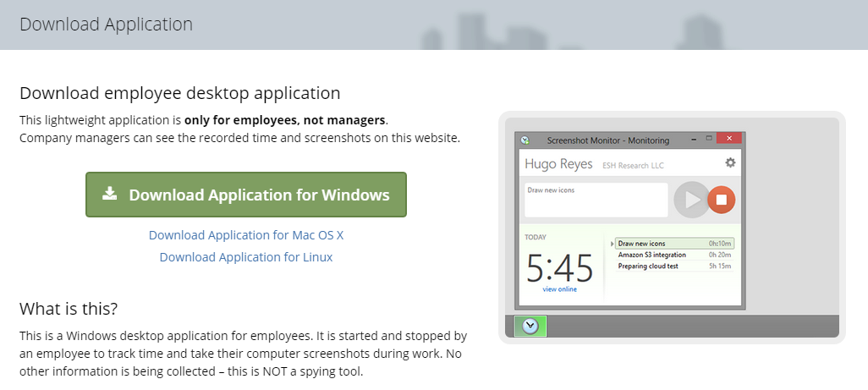
Task: Click the 5:45 tracked time display
Action: click(559, 267)
